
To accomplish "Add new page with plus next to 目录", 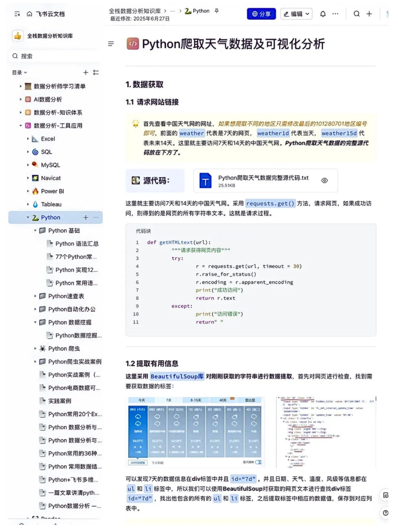I will point(85,73).
